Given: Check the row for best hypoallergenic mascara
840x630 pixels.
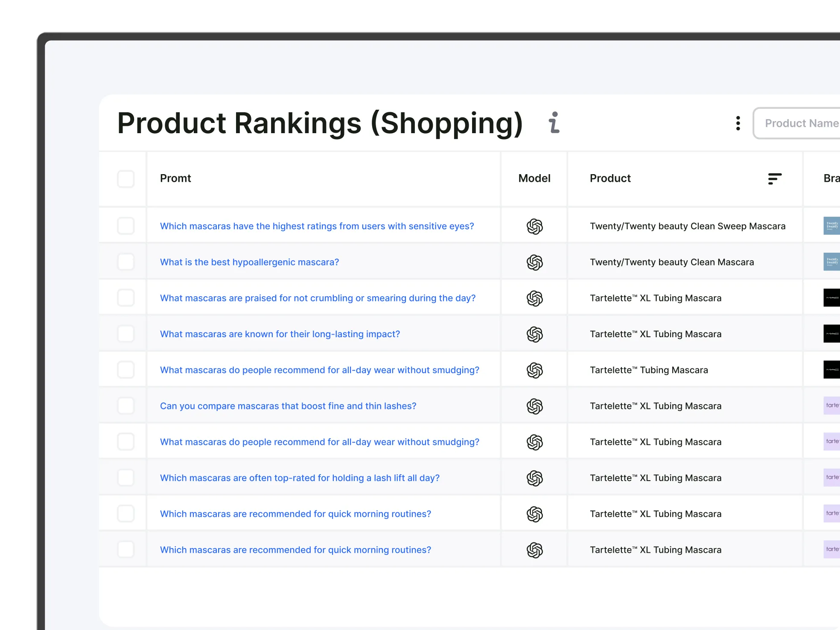Looking at the screenshot, I should pyautogui.click(x=126, y=262).
